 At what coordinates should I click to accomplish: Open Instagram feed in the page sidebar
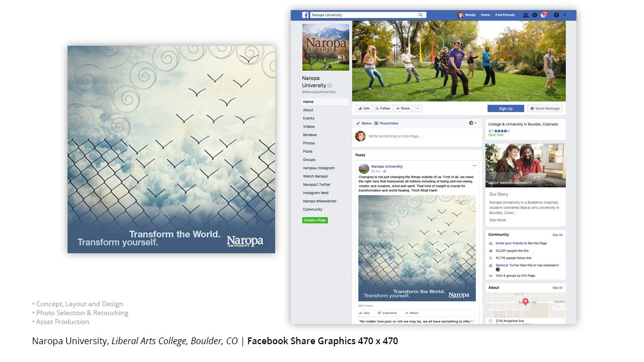pos(315,193)
